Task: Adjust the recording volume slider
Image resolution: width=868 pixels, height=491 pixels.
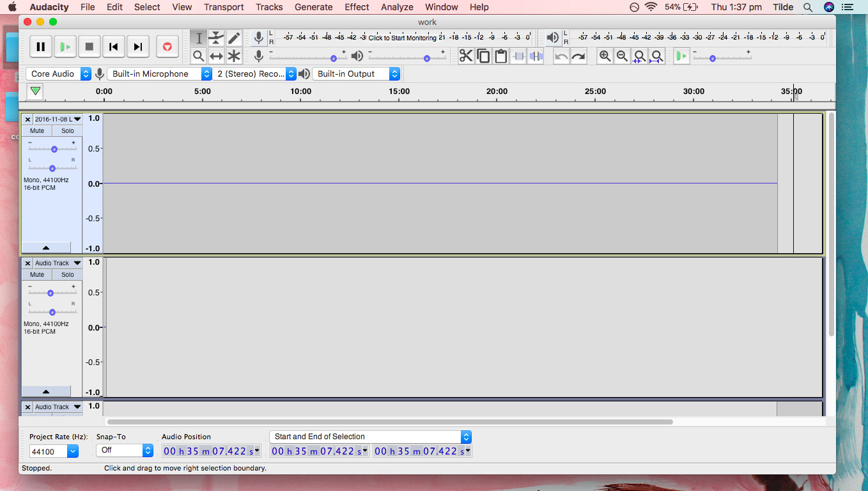Action: point(308,57)
